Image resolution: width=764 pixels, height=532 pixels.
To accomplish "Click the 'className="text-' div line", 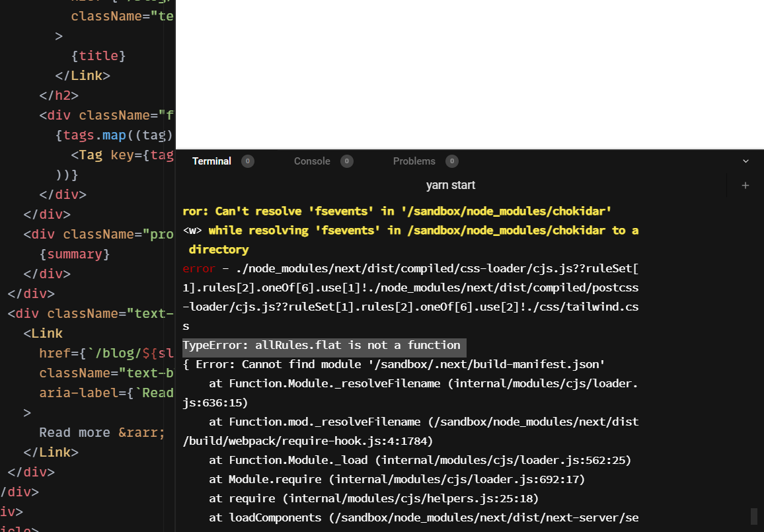I will [91, 314].
